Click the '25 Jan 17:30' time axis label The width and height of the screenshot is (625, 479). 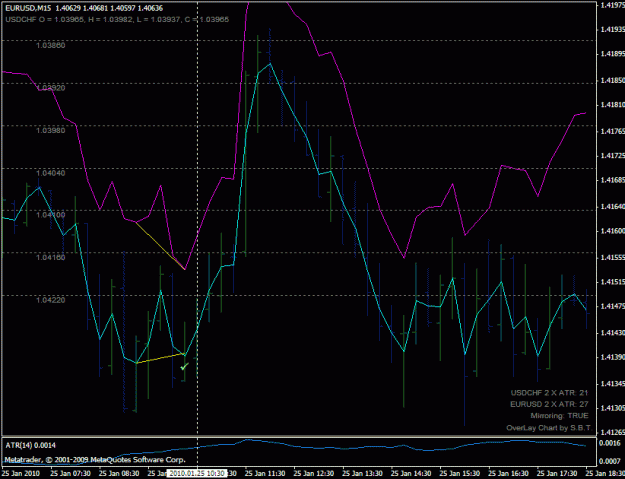(557, 473)
